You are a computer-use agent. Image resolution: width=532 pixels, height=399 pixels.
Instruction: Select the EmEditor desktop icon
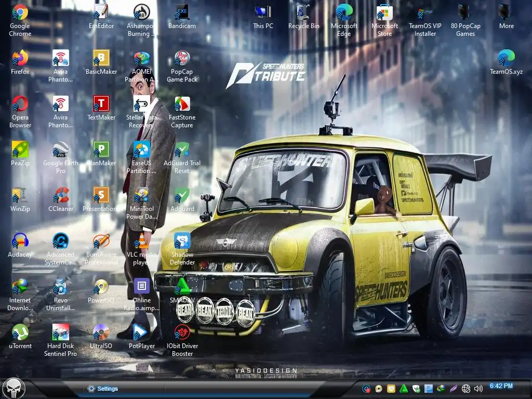(x=101, y=16)
